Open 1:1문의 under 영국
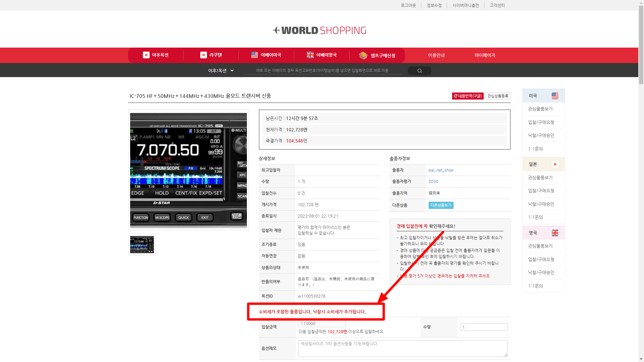 [535, 286]
